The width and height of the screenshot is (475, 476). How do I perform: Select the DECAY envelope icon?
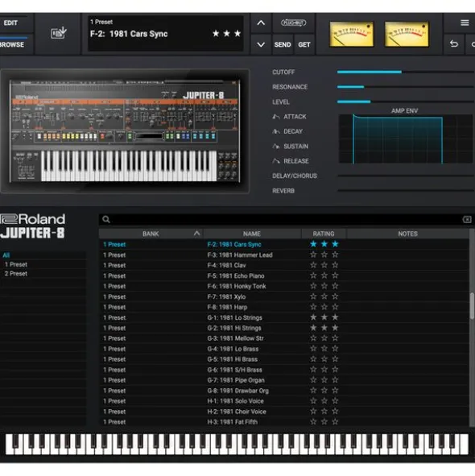(276, 131)
